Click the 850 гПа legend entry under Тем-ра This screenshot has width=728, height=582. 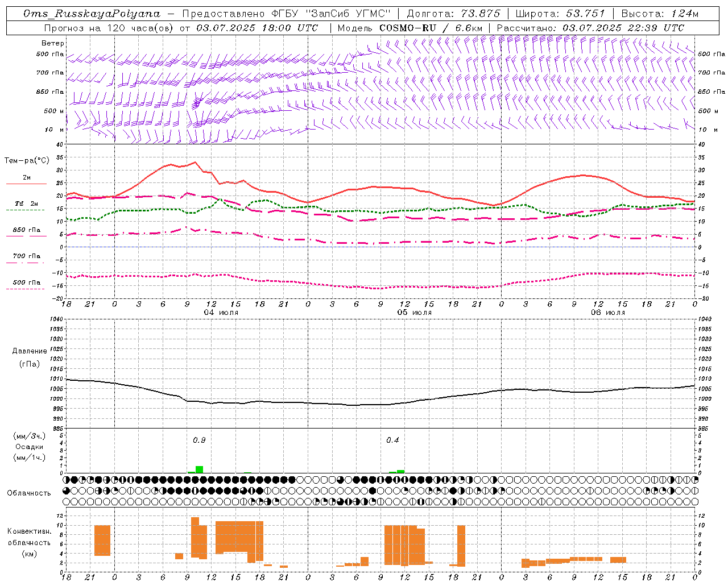(26, 230)
